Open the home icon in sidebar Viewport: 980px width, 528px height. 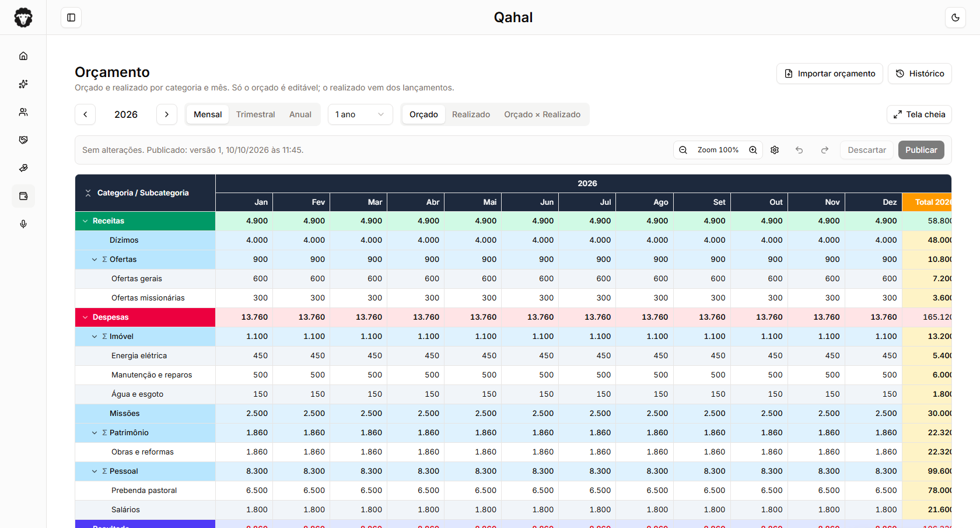pos(23,56)
